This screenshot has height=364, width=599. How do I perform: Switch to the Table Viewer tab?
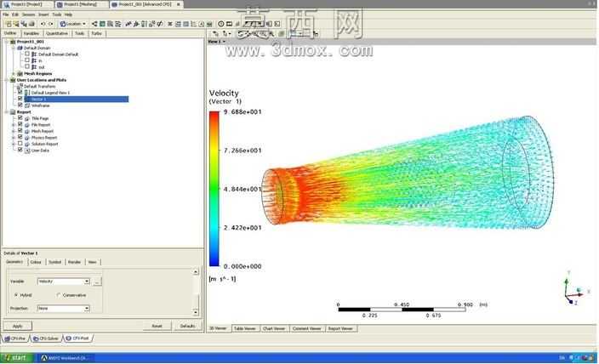pos(245,328)
